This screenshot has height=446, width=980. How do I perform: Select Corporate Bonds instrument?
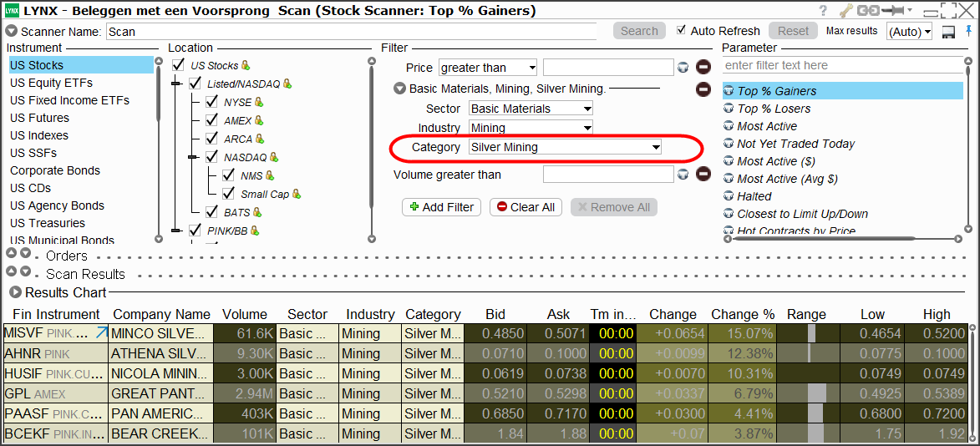coord(55,170)
